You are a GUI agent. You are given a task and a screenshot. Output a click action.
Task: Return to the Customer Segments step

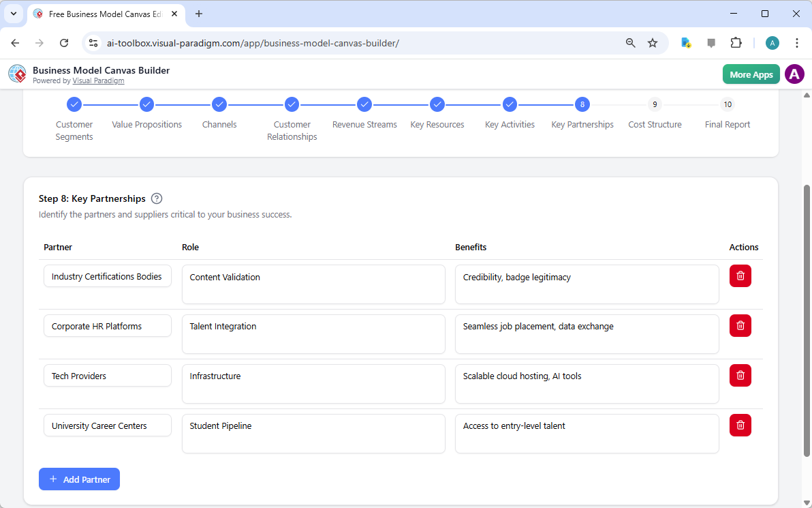74,104
